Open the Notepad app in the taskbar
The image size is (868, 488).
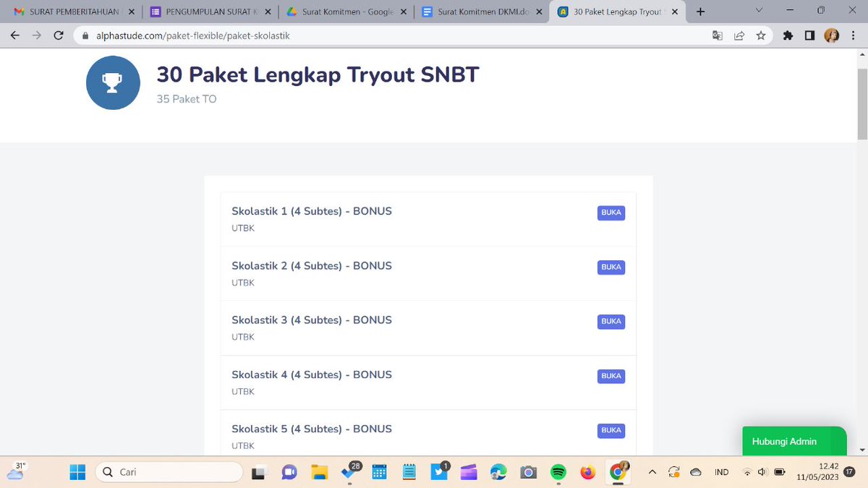[409, 472]
